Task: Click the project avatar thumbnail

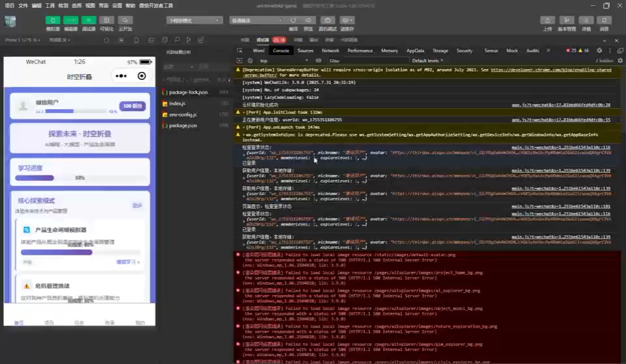Action: pos(10,21)
